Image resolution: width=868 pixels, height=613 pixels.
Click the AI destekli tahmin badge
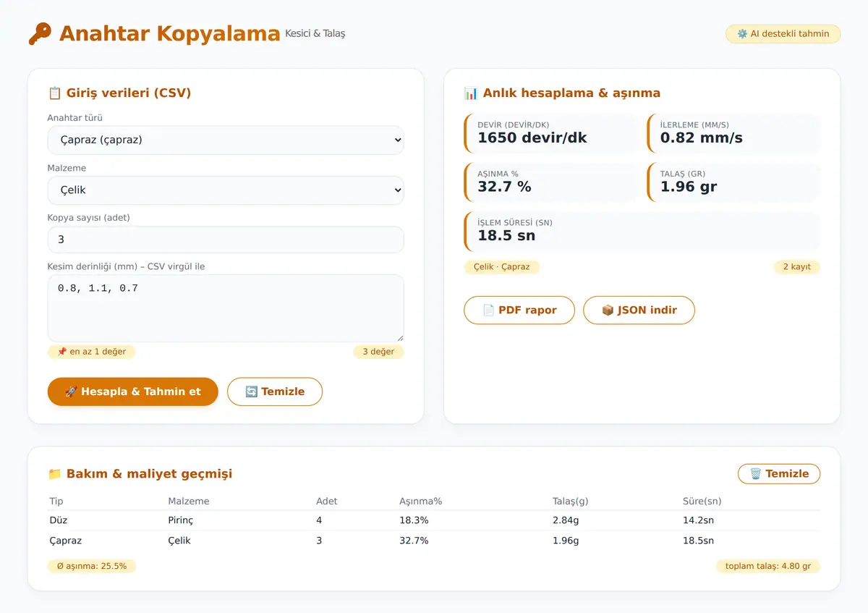[783, 34]
